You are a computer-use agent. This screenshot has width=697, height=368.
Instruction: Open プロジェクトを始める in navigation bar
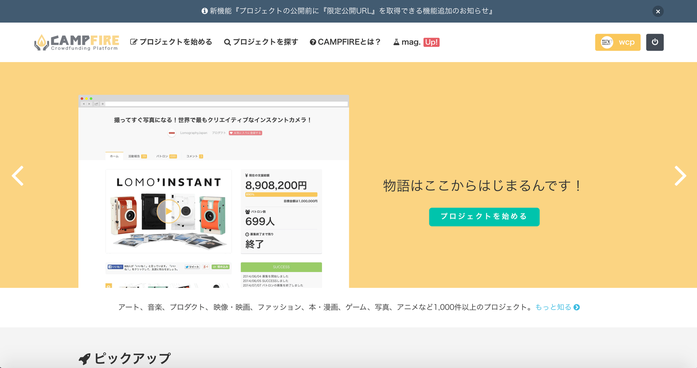point(171,42)
